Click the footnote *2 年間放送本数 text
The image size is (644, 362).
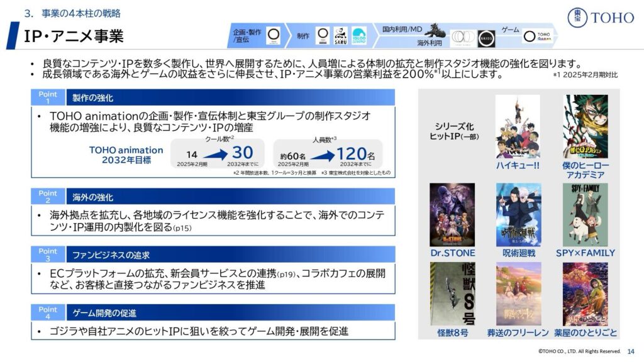(x=275, y=173)
